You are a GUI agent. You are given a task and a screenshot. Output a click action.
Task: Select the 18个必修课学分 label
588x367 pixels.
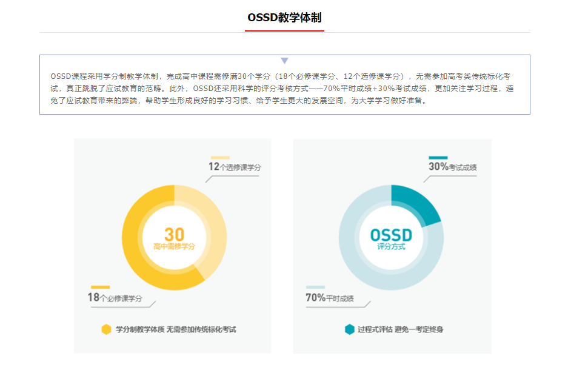[115, 298]
